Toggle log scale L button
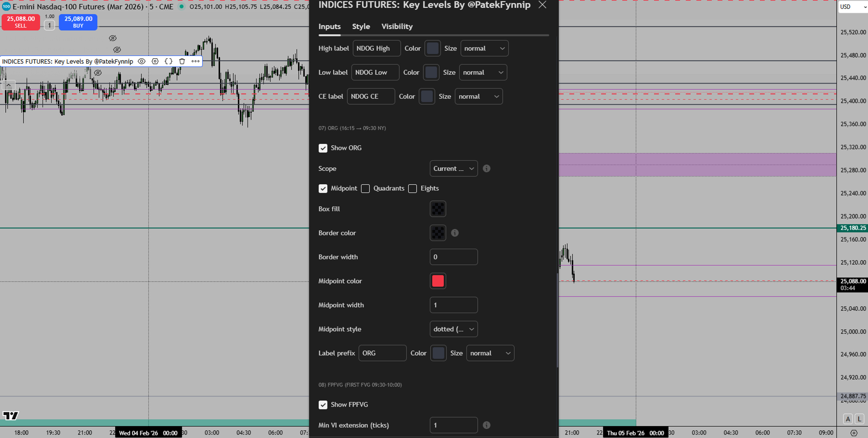This screenshot has height=438, width=868. [x=860, y=419]
